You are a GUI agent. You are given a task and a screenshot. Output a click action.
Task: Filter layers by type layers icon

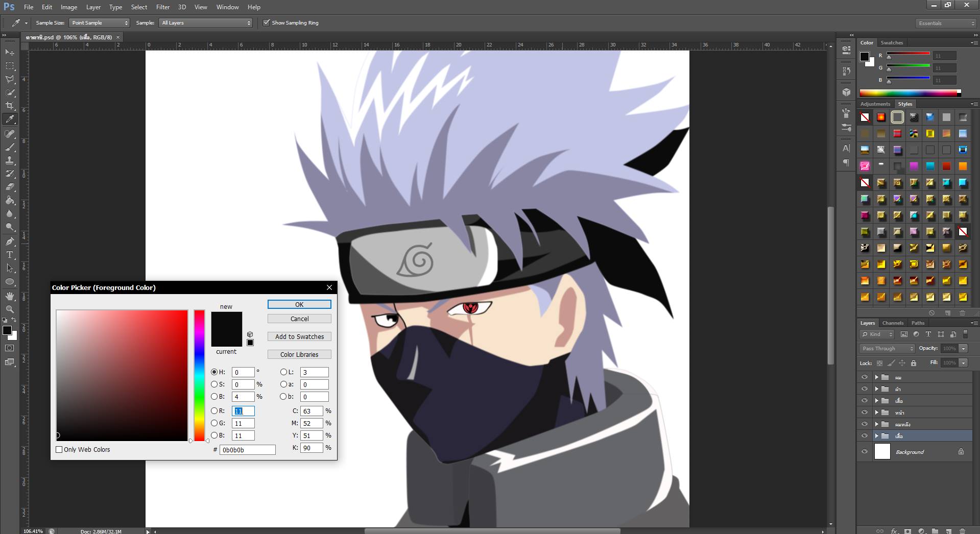click(928, 334)
